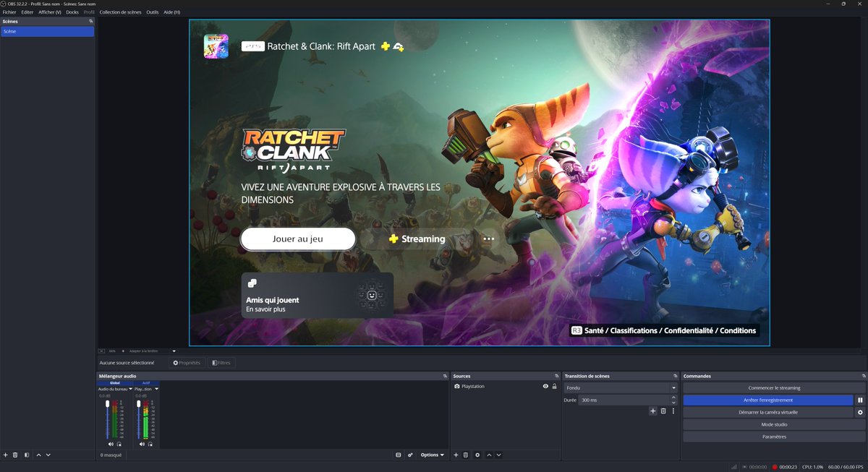868x472 pixels.
Task: Undock the Scènes panel with its float icon
Action: tap(91, 22)
